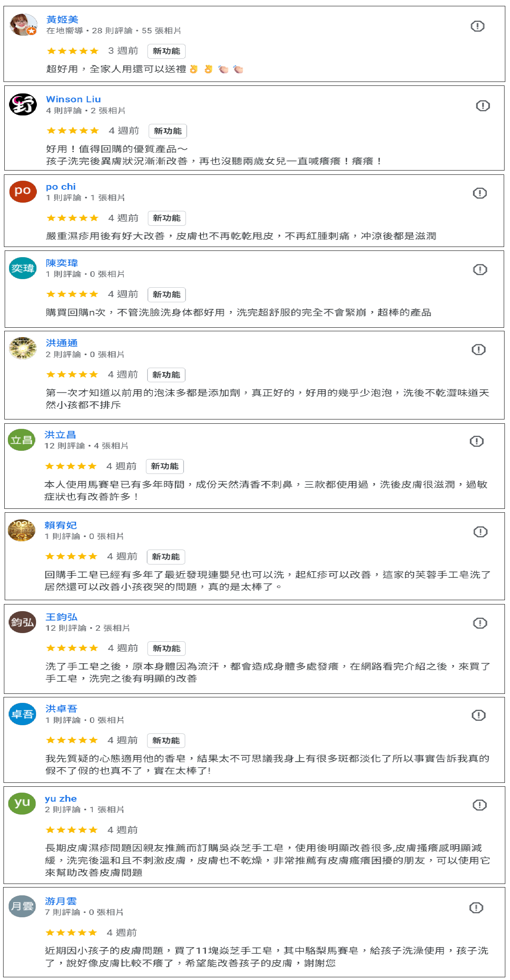
Task: View po chi's profile
Action: point(60,187)
